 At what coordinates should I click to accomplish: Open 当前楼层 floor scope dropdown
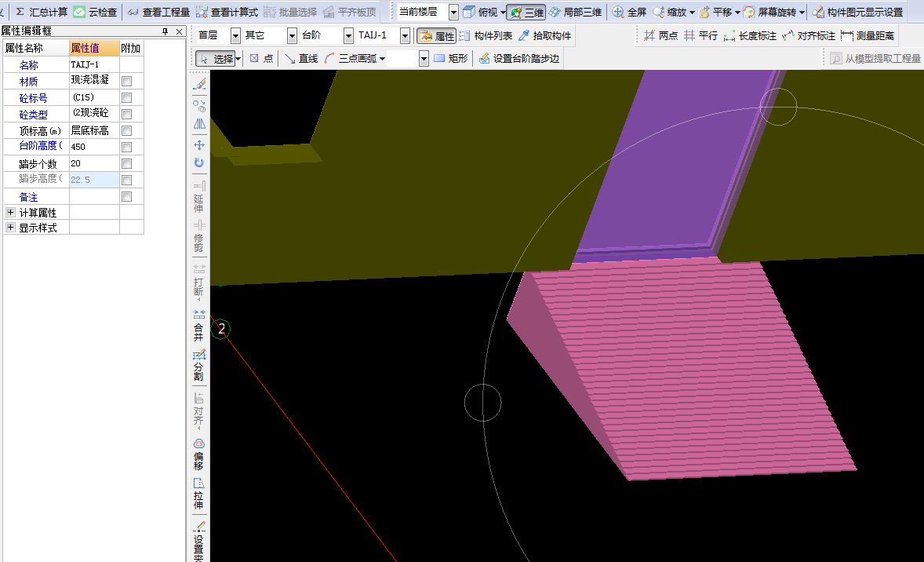pos(453,12)
